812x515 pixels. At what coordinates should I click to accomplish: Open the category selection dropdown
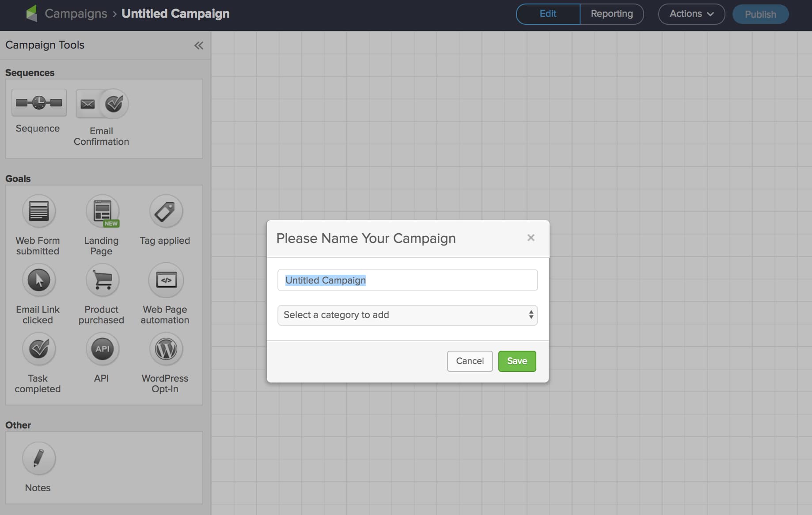tap(407, 315)
